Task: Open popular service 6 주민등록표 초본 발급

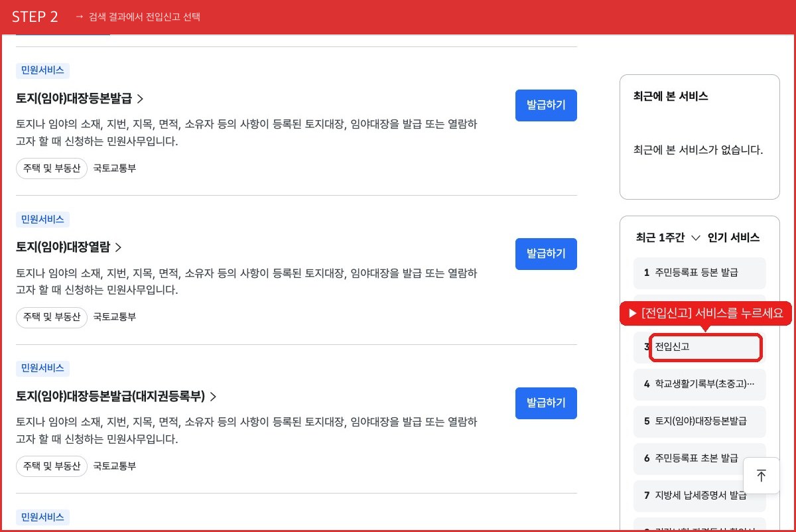Action: click(700, 458)
